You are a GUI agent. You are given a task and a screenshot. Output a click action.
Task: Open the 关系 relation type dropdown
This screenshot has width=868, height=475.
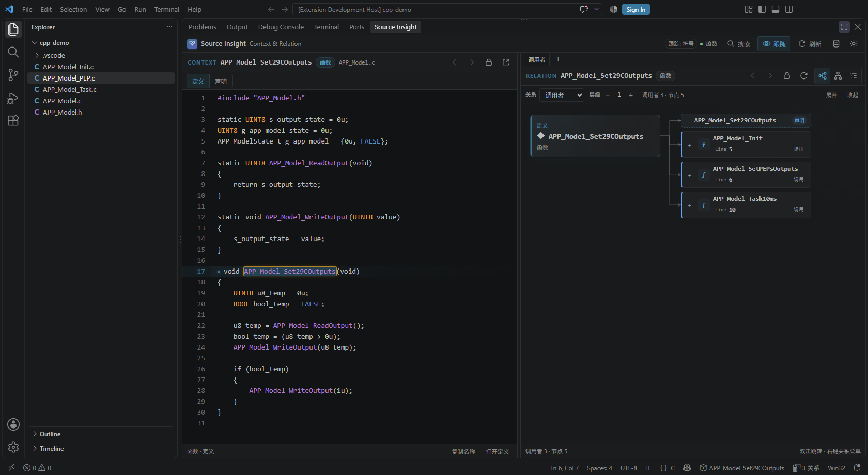[562, 95]
